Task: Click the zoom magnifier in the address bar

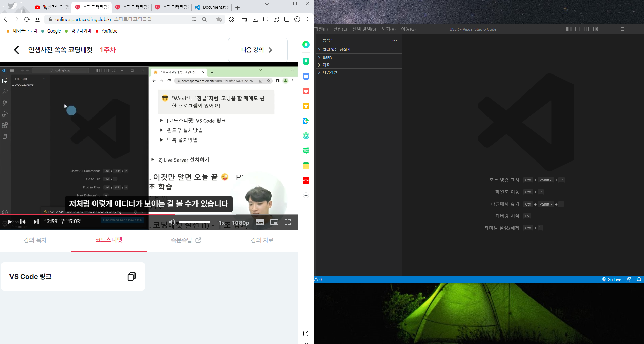Action: point(204,19)
